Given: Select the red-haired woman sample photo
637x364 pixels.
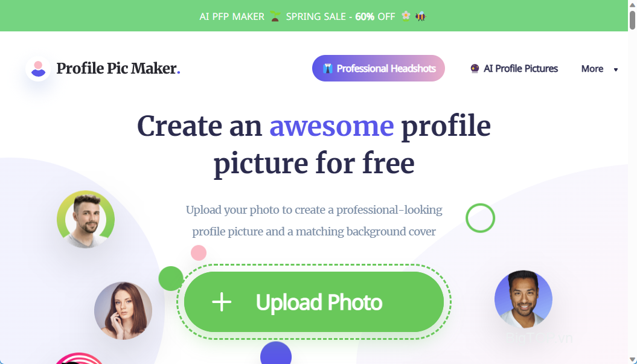Looking at the screenshot, I should pos(123,311).
